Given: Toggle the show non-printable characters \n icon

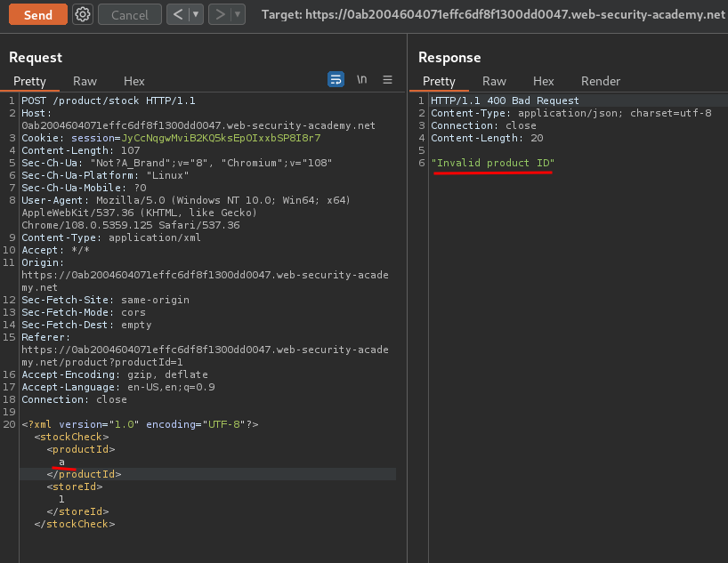Looking at the screenshot, I should [x=361, y=79].
